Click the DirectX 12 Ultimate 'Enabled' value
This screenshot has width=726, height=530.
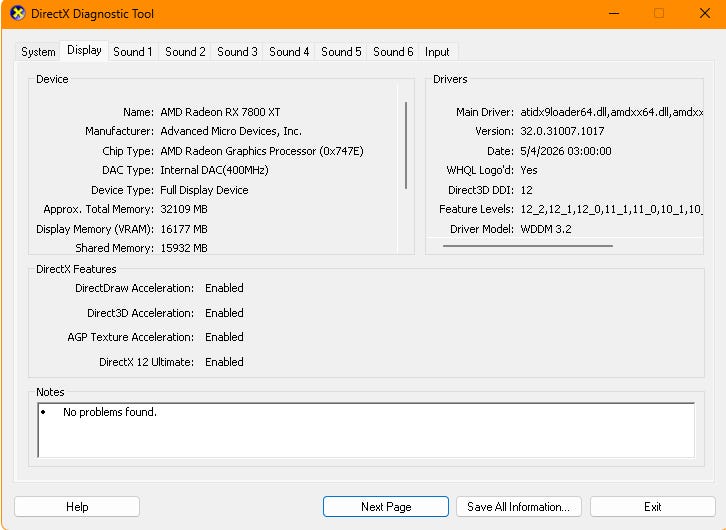click(224, 362)
